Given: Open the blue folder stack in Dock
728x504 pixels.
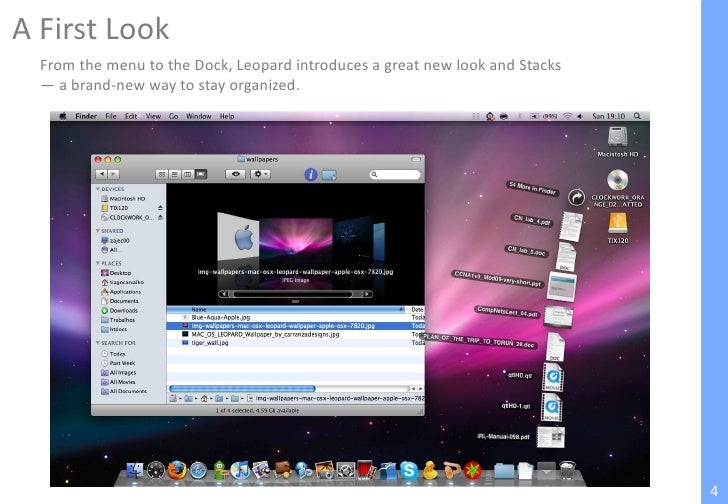Looking at the screenshot, I should [504, 471].
